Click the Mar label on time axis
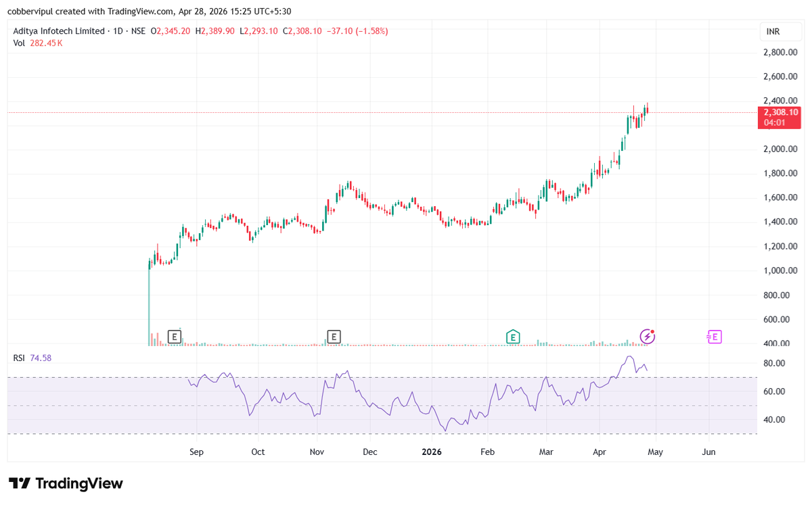The height and width of the screenshot is (505, 812). coord(547,452)
